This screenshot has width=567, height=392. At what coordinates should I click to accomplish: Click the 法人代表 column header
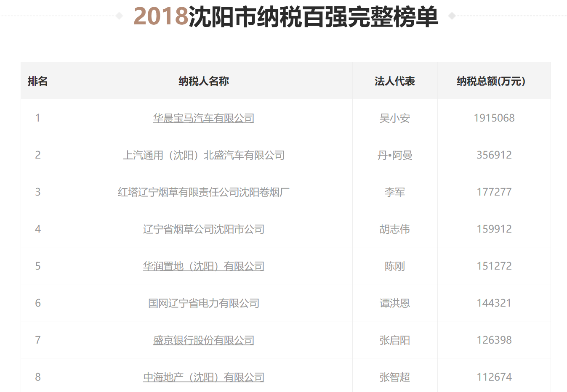tap(395, 81)
